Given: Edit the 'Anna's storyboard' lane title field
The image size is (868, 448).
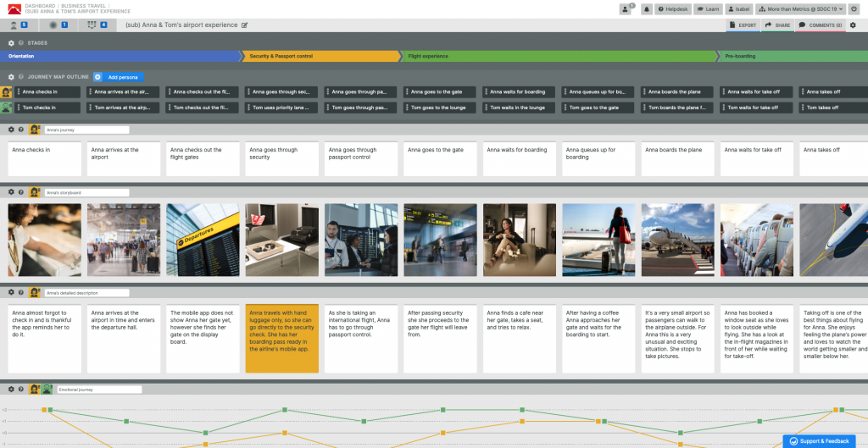Looking at the screenshot, I should pyautogui.click(x=87, y=192).
